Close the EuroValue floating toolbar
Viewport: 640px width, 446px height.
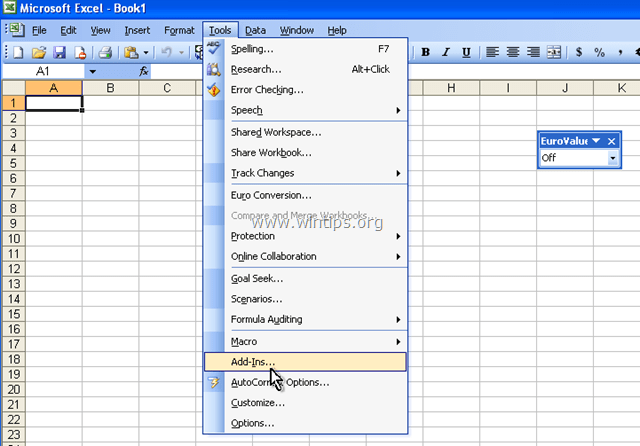pos(611,141)
